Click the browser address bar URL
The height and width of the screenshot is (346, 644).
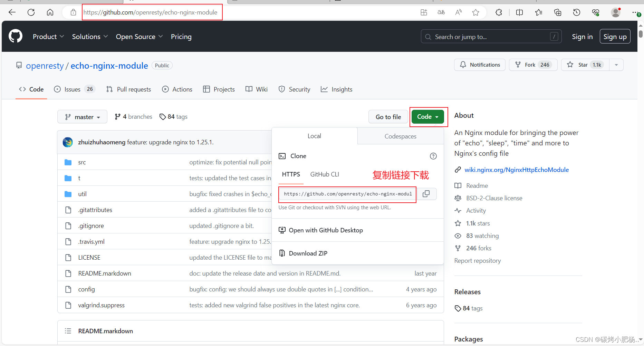[x=151, y=12]
